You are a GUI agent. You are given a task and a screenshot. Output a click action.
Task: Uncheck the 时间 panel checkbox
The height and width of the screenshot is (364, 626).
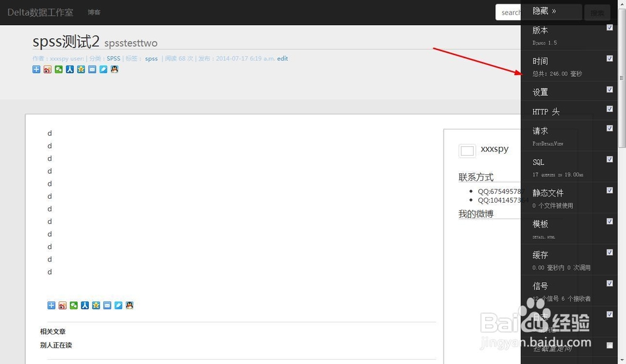(x=610, y=58)
